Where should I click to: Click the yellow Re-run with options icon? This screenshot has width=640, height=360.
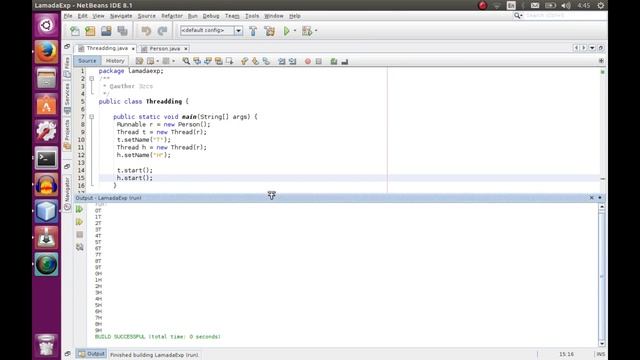[x=80, y=222]
